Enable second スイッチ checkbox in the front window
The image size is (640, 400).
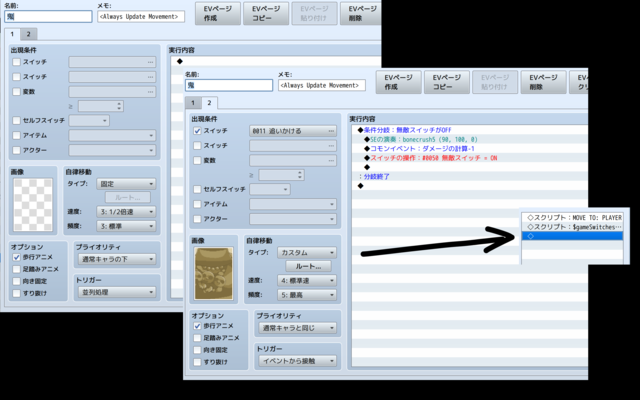[197, 146]
